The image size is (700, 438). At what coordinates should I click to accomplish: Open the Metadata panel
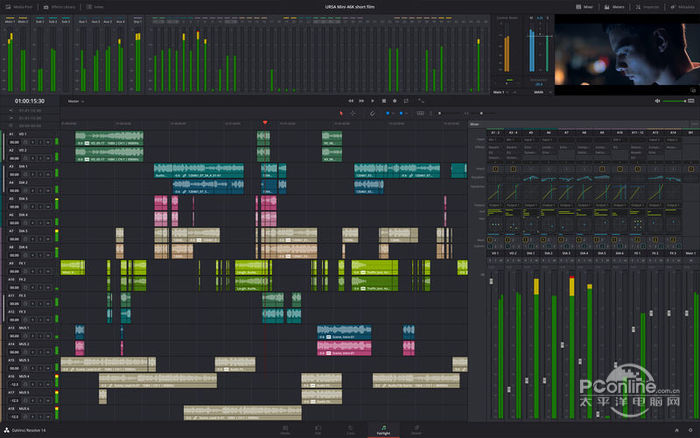coord(680,6)
